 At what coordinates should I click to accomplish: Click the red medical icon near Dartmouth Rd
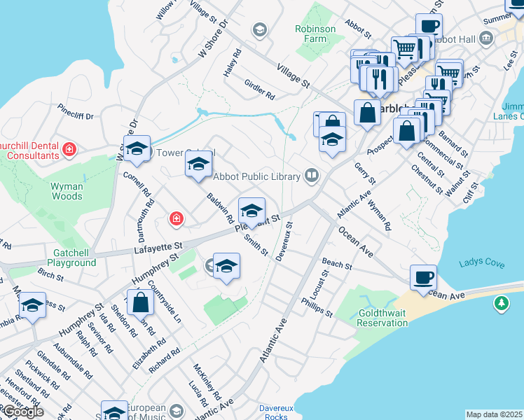pyautogui.click(x=176, y=220)
